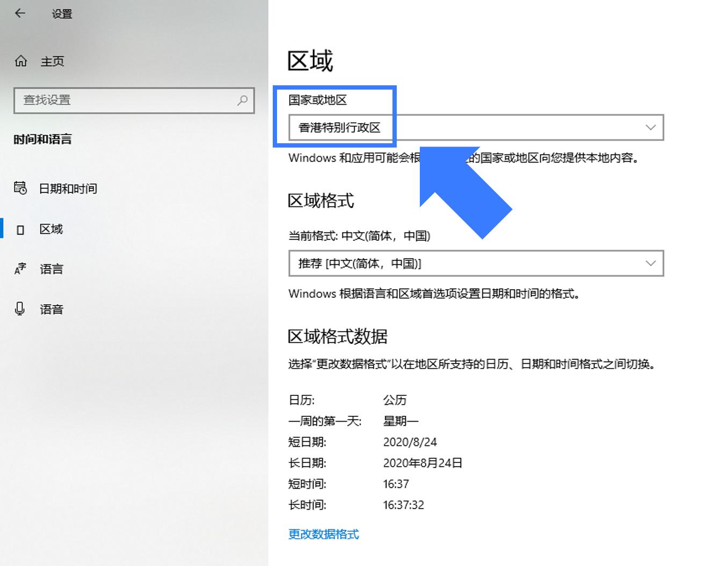This screenshot has width=728, height=566.
Task: Click the clock icon for 日期和时间
Action: click(20, 188)
